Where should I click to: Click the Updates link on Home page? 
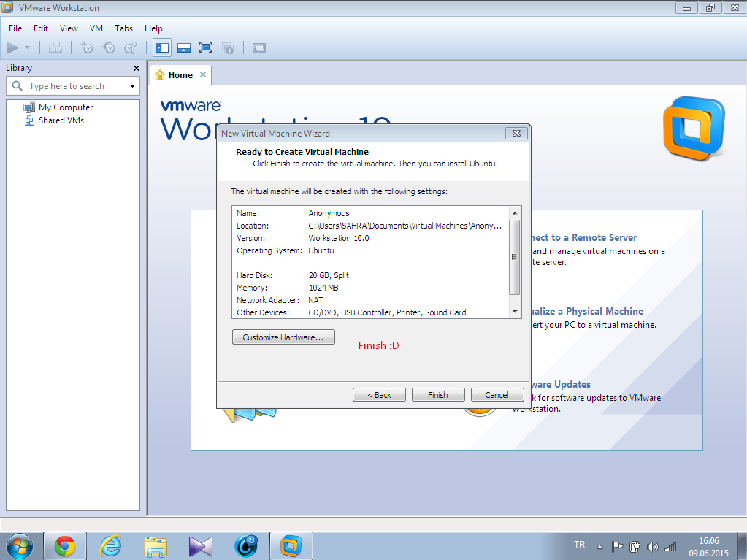[562, 384]
